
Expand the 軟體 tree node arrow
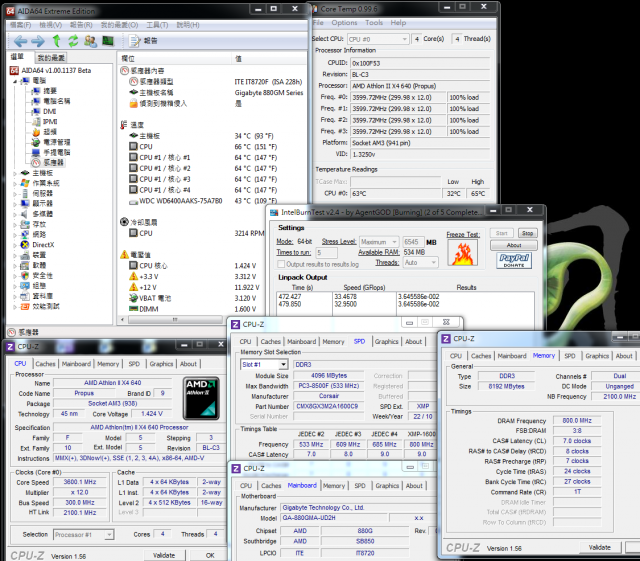tap(15, 265)
